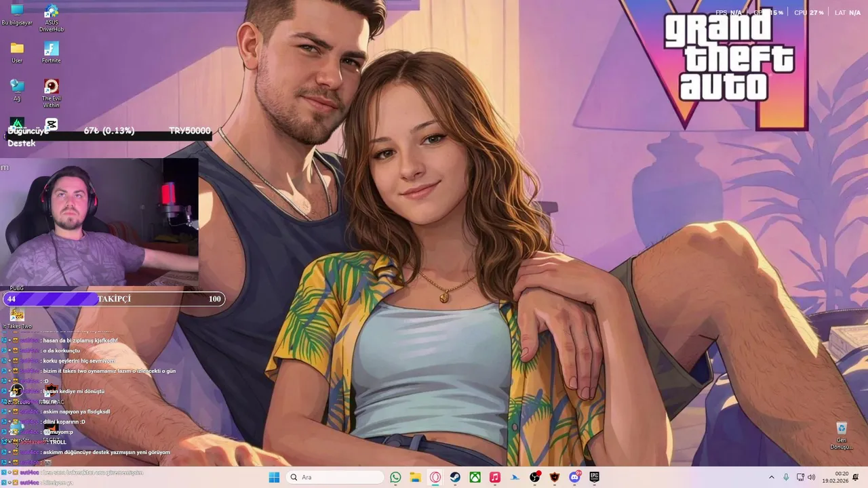Open the notification bell in tray

click(856, 477)
